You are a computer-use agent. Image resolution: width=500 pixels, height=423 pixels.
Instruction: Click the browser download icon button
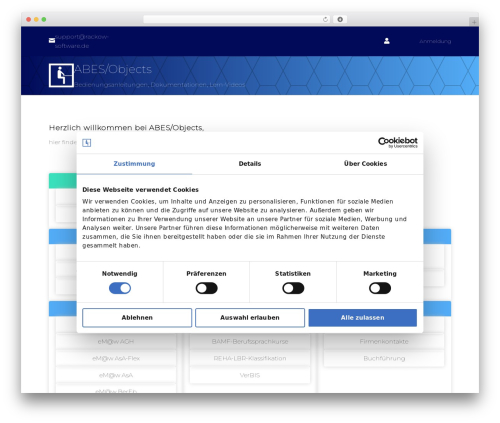(340, 19)
